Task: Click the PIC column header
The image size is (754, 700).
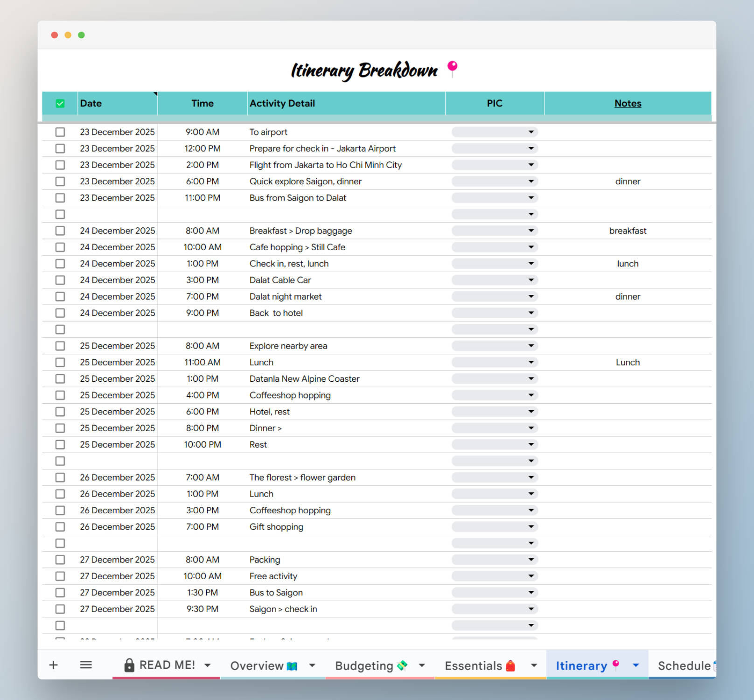Action: click(495, 103)
